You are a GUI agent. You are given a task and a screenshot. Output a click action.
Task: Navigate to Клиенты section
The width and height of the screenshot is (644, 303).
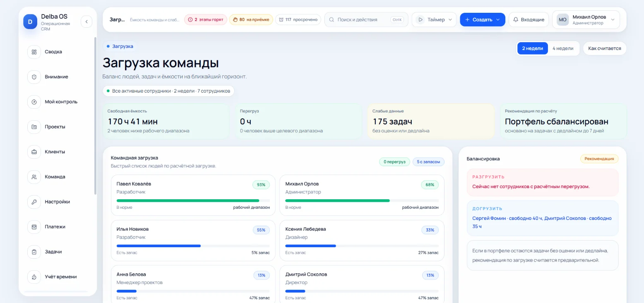tap(55, 152)
